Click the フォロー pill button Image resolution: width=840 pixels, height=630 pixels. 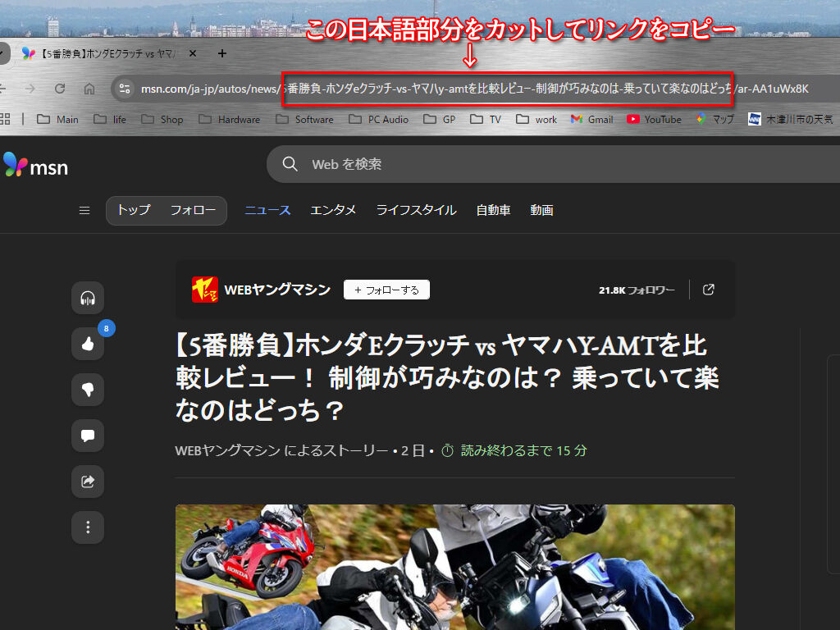point(194,211)
